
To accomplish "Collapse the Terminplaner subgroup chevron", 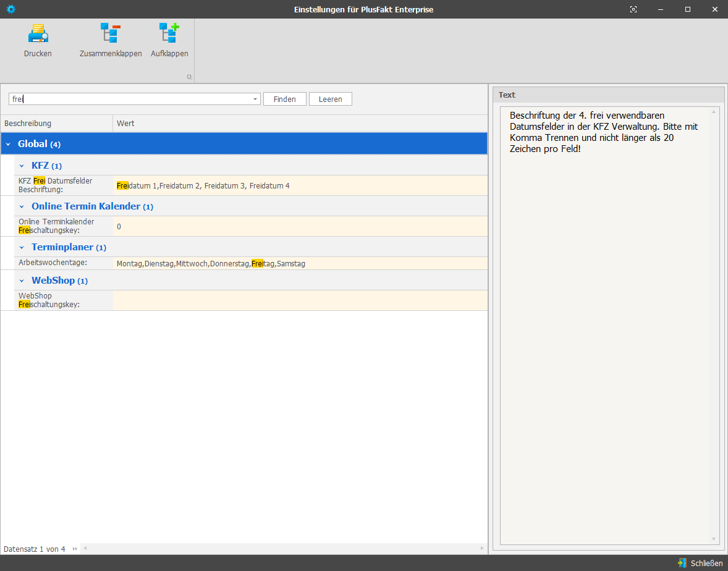I will [x=22, y=247].
